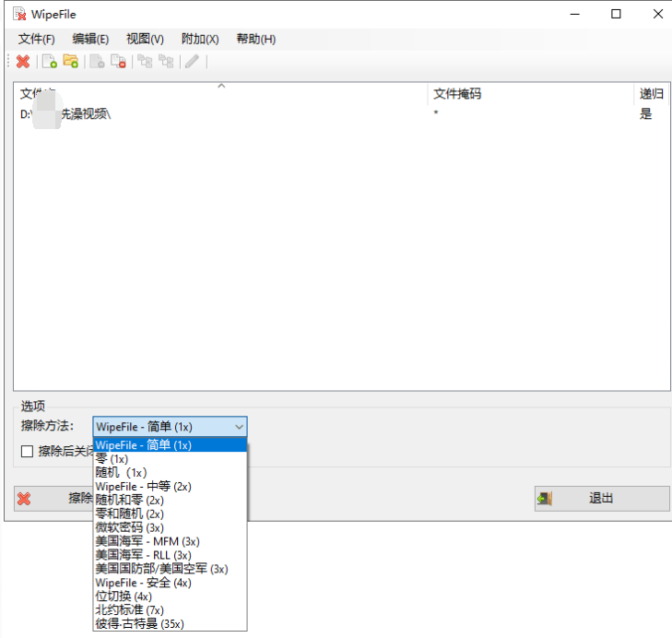Click the 退出 button
Screen dimensions: 672x638
(x=602, y=499)
